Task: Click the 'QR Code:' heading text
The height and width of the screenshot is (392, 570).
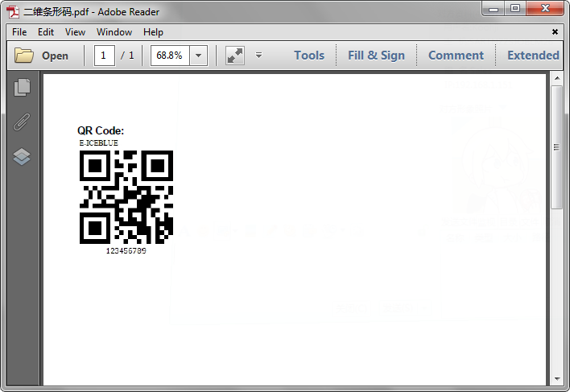Action: [101, 130]
